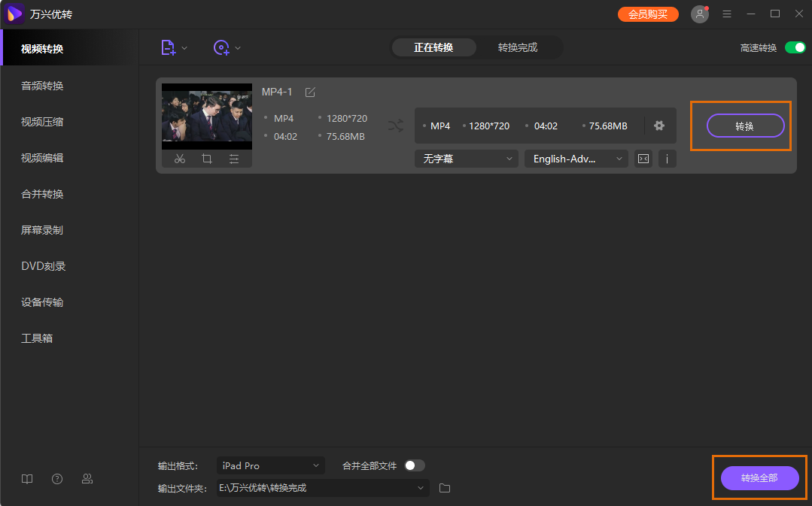
Task: Click the output MP4 format text
Action: (440, 126)
